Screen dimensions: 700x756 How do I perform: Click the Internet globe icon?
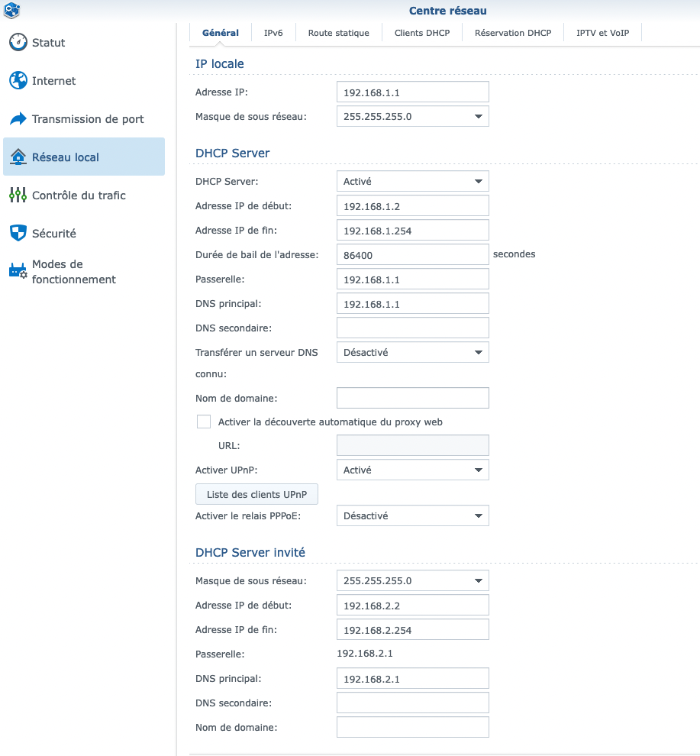18,81
